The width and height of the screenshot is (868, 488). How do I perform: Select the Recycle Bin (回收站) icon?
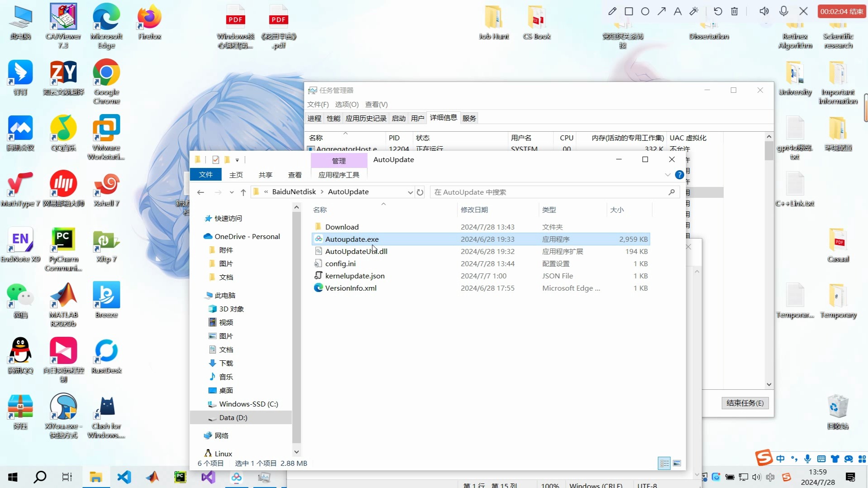coord(838,412)
